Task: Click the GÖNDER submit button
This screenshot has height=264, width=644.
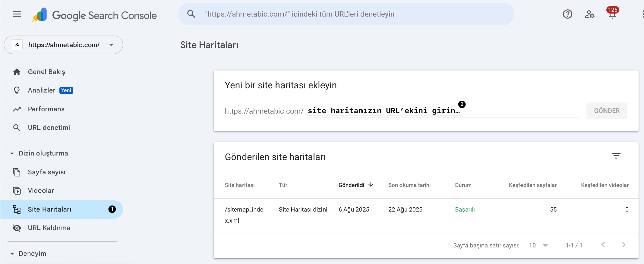Action: [x=607, y=111]
